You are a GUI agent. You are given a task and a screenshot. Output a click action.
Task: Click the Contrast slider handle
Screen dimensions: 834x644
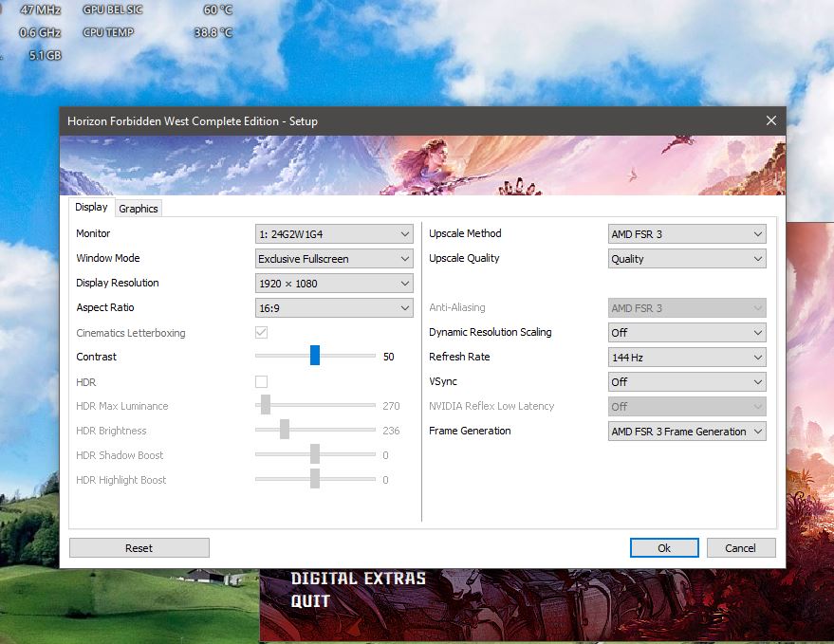(x=315, y=356)
